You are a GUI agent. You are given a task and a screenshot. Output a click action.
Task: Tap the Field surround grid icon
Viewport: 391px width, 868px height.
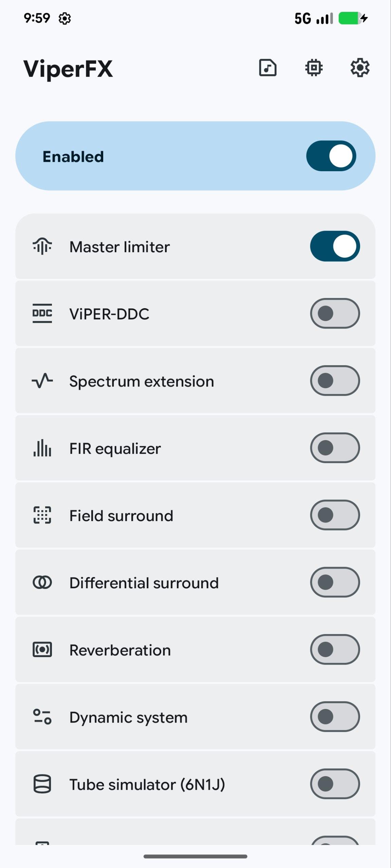coord(42,515)
